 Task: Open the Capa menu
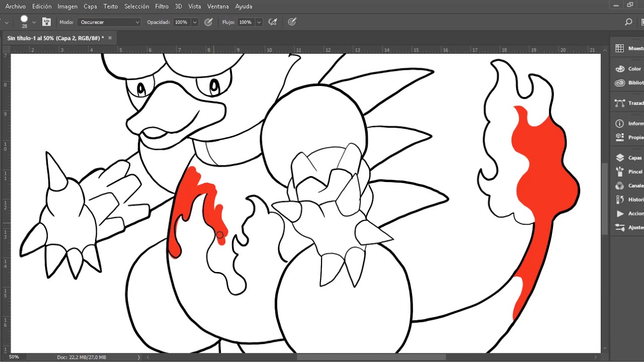pyautogui.click(x=91, y=7)
